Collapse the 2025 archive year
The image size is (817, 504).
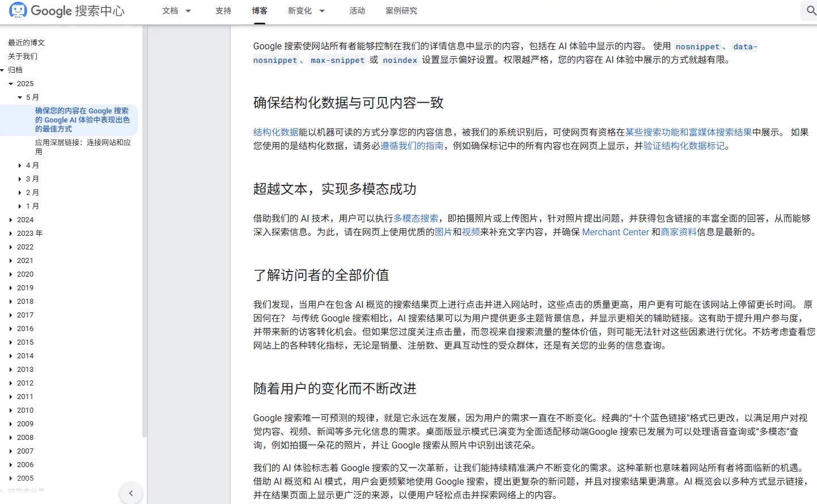tap(11, 83)
